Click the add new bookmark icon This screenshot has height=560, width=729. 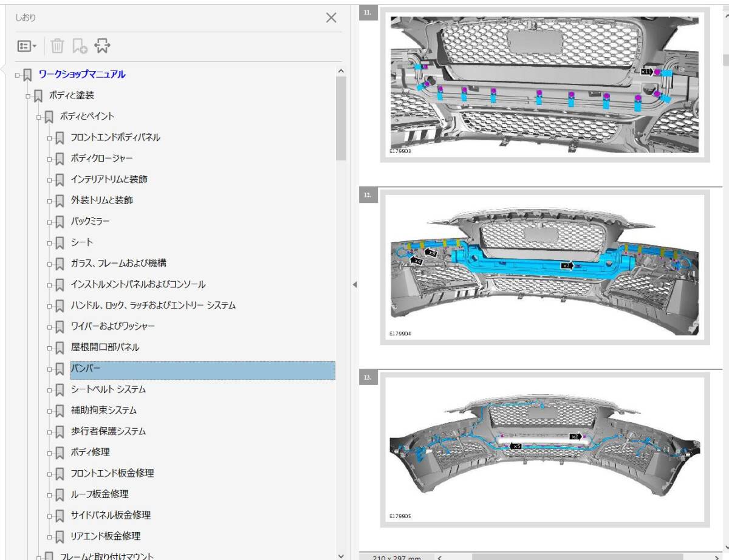click(80, 46)
